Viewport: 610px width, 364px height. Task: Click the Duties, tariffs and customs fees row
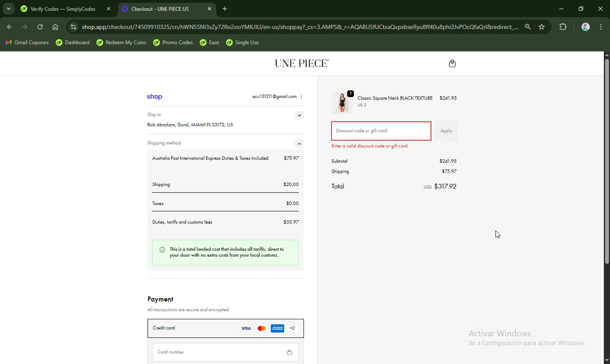pyautogui.click(x=226, y=222)
